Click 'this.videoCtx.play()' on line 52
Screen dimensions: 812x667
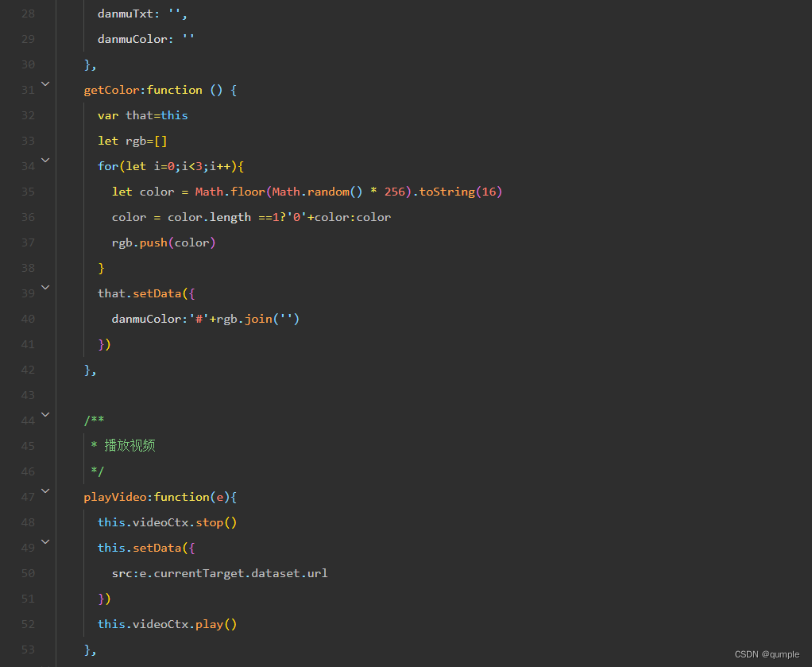[168, 624]
